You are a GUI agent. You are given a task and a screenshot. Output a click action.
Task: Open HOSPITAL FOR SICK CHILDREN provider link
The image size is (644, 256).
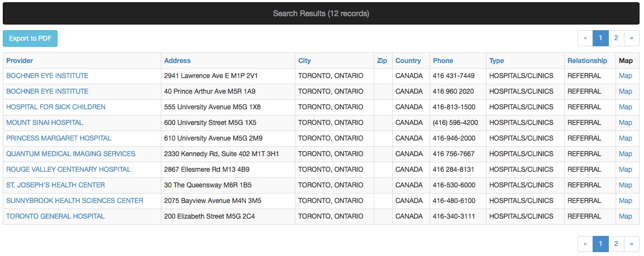click(x=56, y=107)
